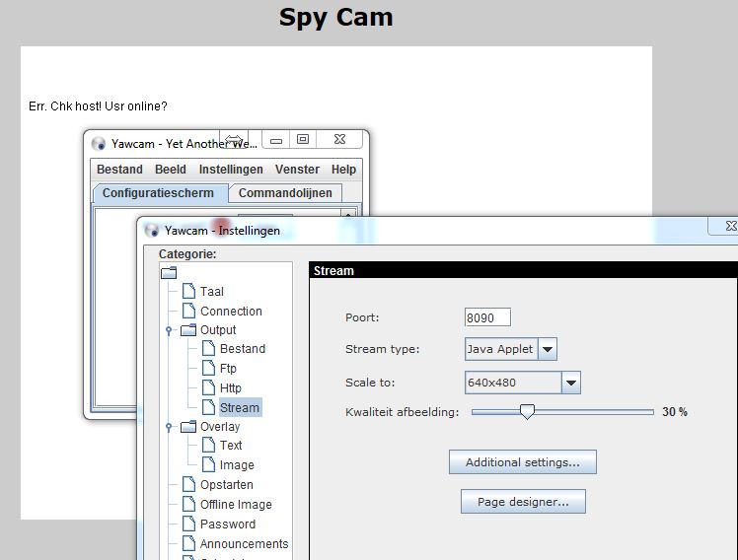Viewport: 738px width, 560px height.
Task: Click the Kwaliteit afbeelding slider handle
Action: coord(527,412)
